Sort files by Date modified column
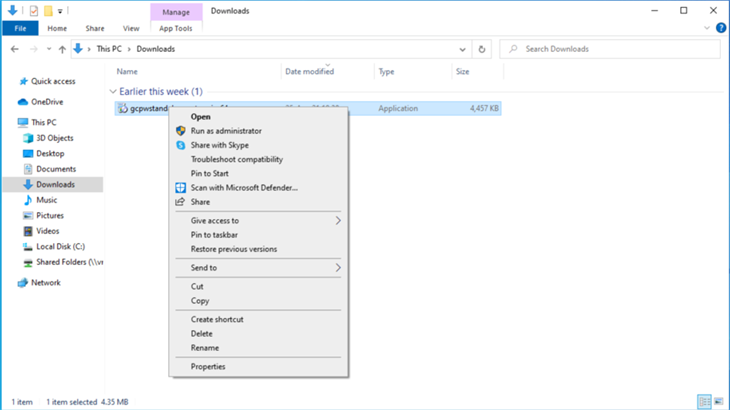This screenshot has height=410, width=730. (x=309, y=72)
